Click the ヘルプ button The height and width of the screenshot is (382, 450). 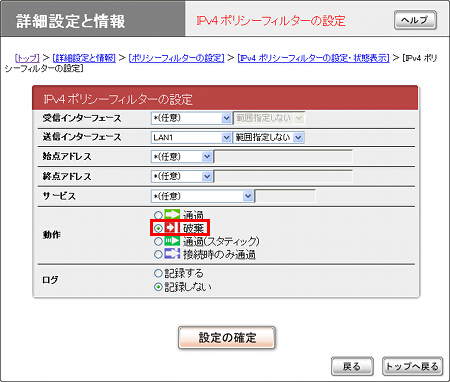point(415,20)
